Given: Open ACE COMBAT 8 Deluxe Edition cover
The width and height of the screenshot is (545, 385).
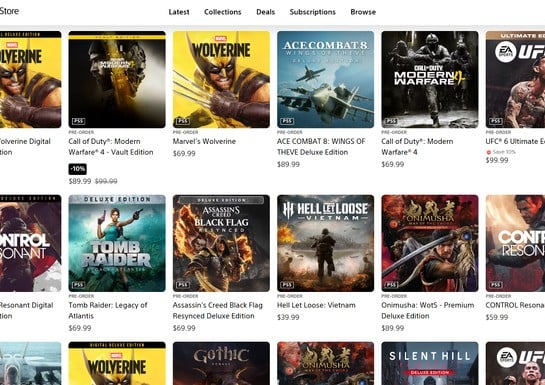Looking at the screenshot, I should (x=326, y=80).
